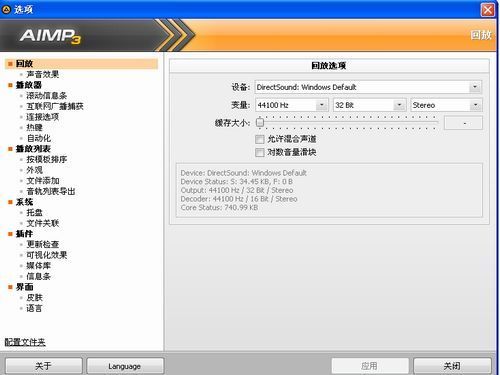Select the 播放列表 category
Viewport: 500px width, 375px height.
pyautogui.click(x=33, y=149)
